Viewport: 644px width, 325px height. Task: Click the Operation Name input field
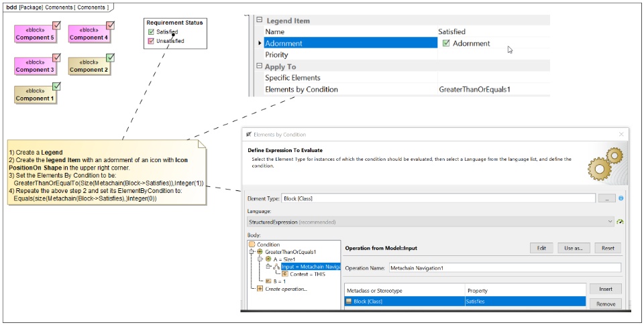click(504, 268)
